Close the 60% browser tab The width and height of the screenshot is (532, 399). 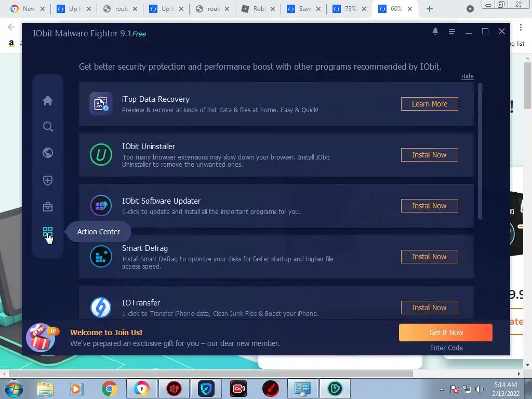click(x=410, y=9)
